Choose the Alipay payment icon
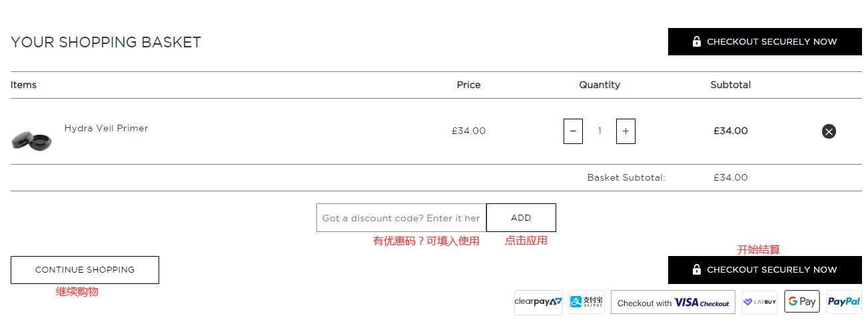 coord(586,302)
